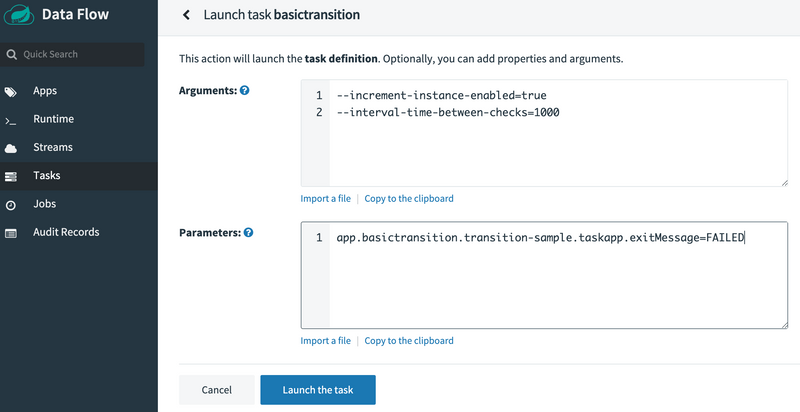
Task: Cancel the task launch
Action: pyautogui.click(x=216, y=390)
